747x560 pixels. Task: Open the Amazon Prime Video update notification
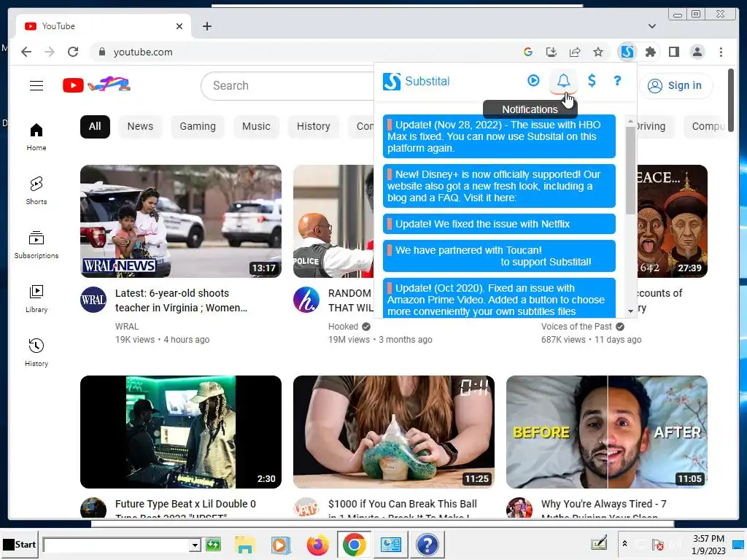click(x=499, y=298)
